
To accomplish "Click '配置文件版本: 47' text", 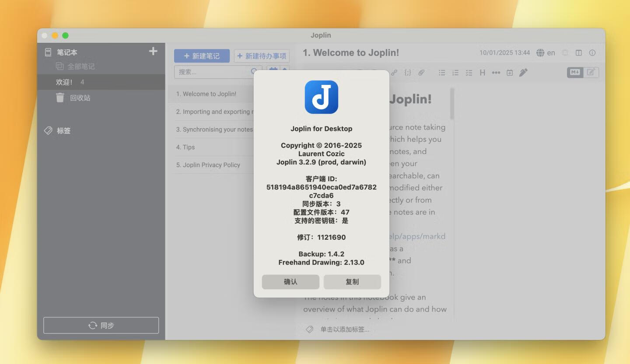I will point(321,212).
